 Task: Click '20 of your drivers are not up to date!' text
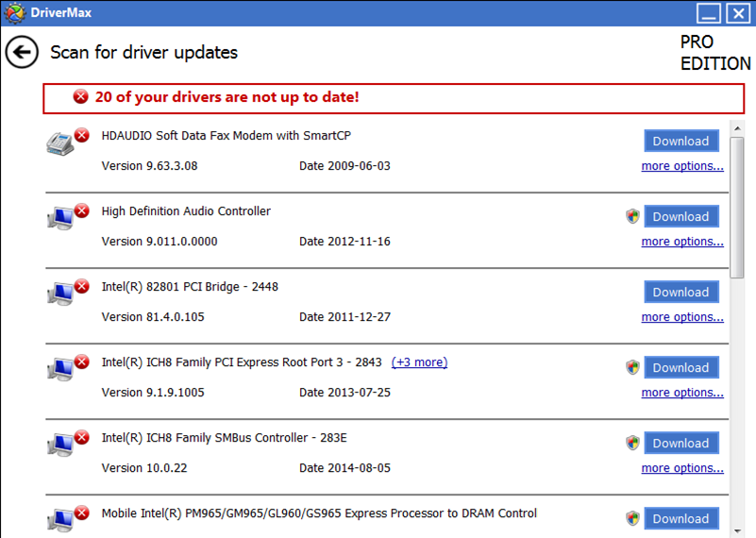click(227, 97)
